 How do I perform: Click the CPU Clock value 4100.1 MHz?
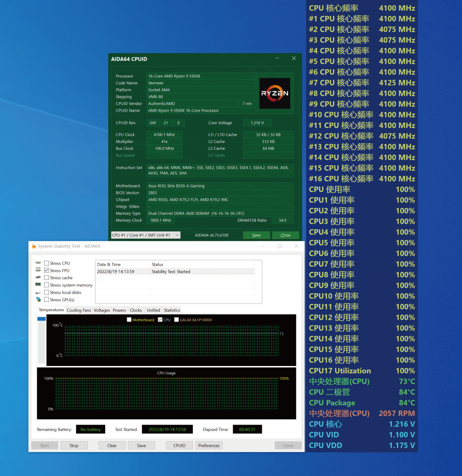164,134
